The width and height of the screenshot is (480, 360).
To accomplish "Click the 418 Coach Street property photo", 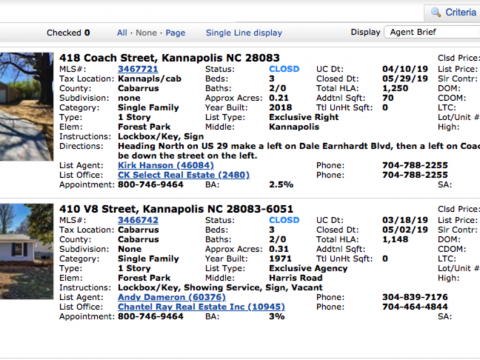I will [27, 107].
